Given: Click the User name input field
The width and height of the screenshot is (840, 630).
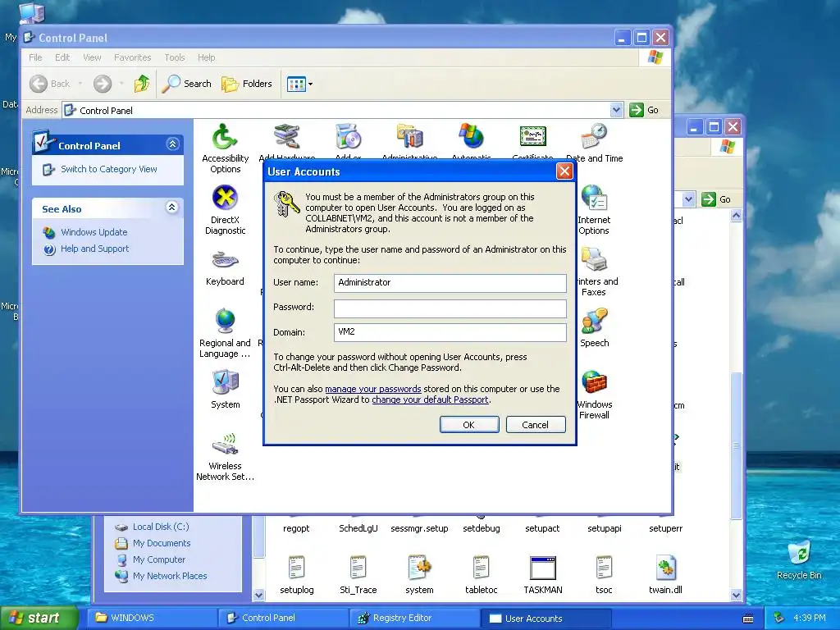Looking at the screenshot, I should [450, 283].
